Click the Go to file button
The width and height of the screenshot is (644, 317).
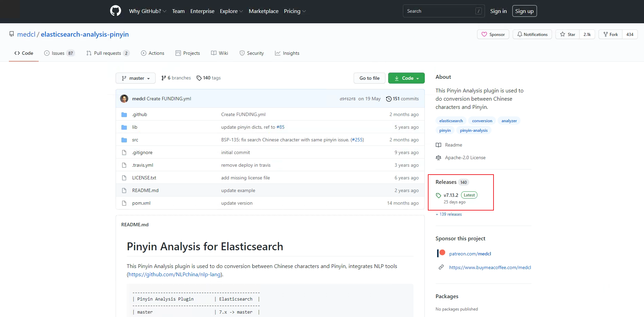tap(369, 78)
